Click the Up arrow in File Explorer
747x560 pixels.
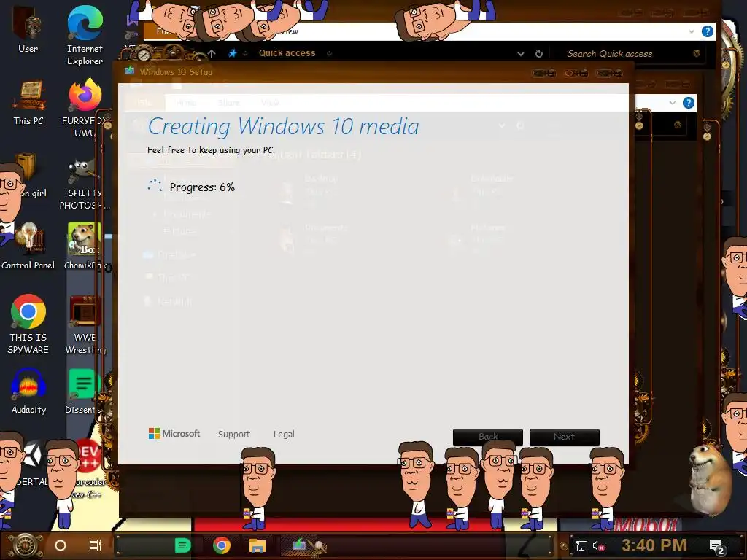[x=212, y=54]
